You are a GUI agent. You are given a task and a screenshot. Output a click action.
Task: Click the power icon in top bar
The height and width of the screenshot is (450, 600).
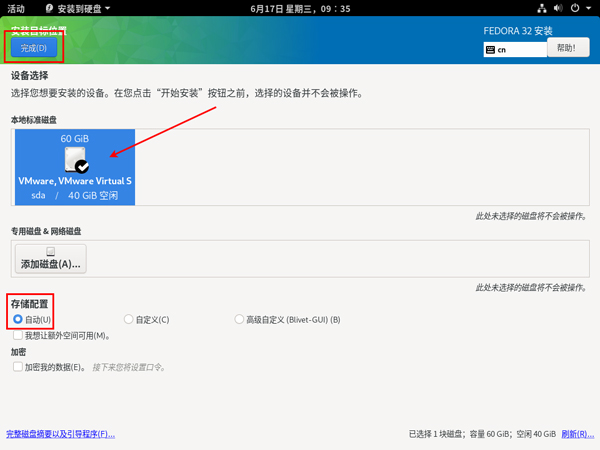click(576, 8)
